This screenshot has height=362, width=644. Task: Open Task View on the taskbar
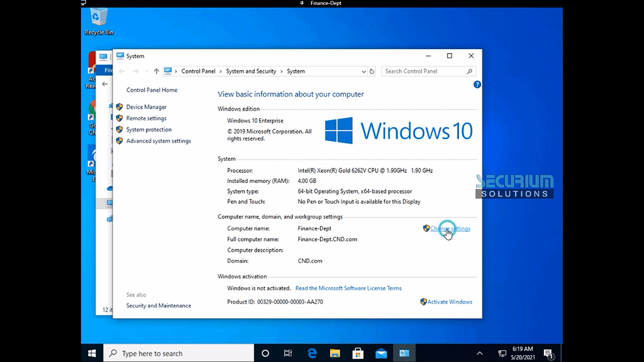click(x=288, y=353)
